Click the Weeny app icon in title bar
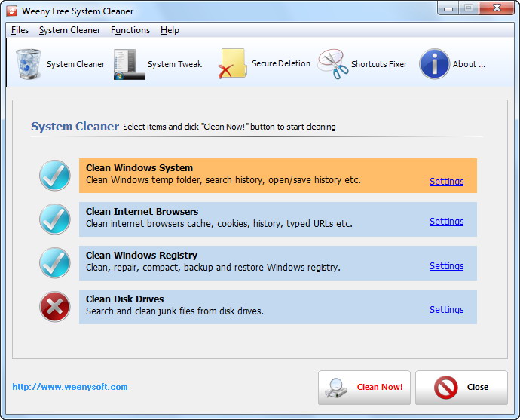Screen dimensions: 520x420 point(11,11)
